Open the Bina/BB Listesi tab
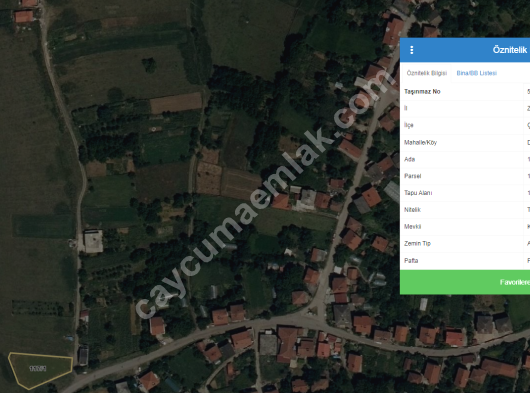 pos(476,73)
